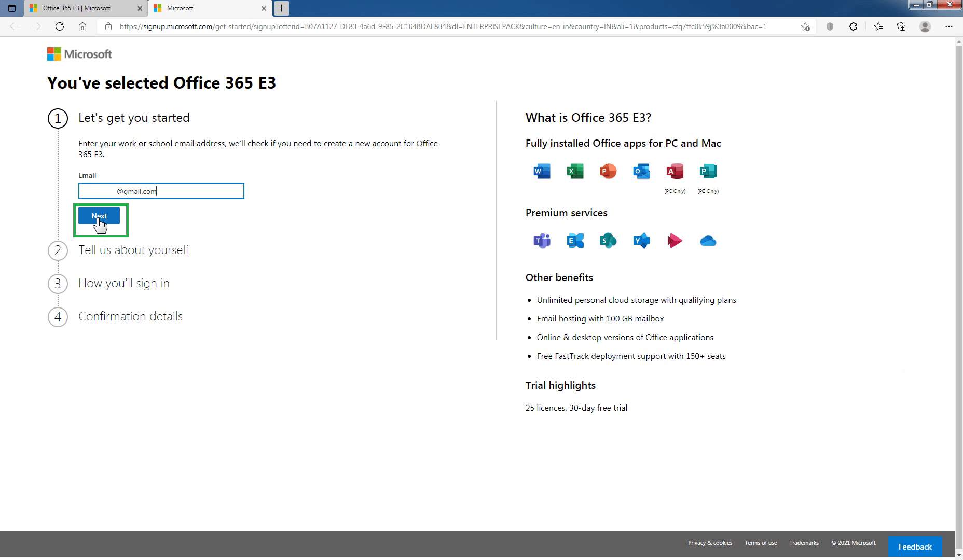Open the Privacy & cookies link
Screen dimensions: 963x560
point(710,543)
